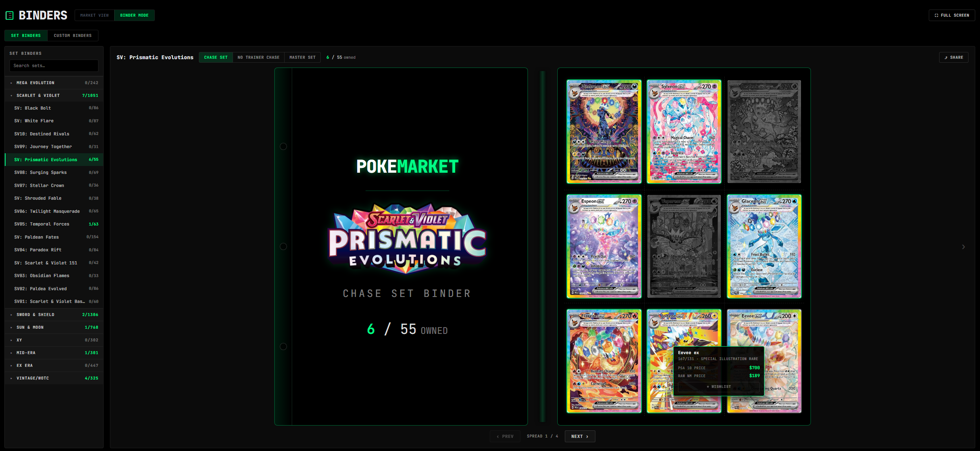Click the $189 raw NM price
The width and height of the screenshot is (980, 451).
[x=755, y=376]
